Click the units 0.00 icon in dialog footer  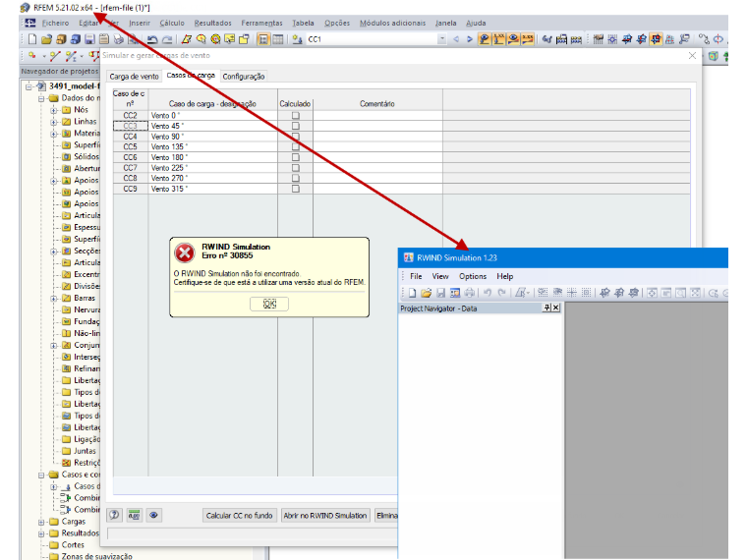pos(134,515)
